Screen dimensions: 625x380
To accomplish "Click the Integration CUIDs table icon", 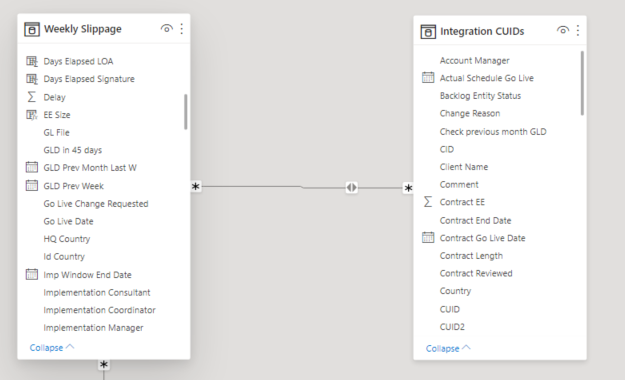I will tap(428, 31).
